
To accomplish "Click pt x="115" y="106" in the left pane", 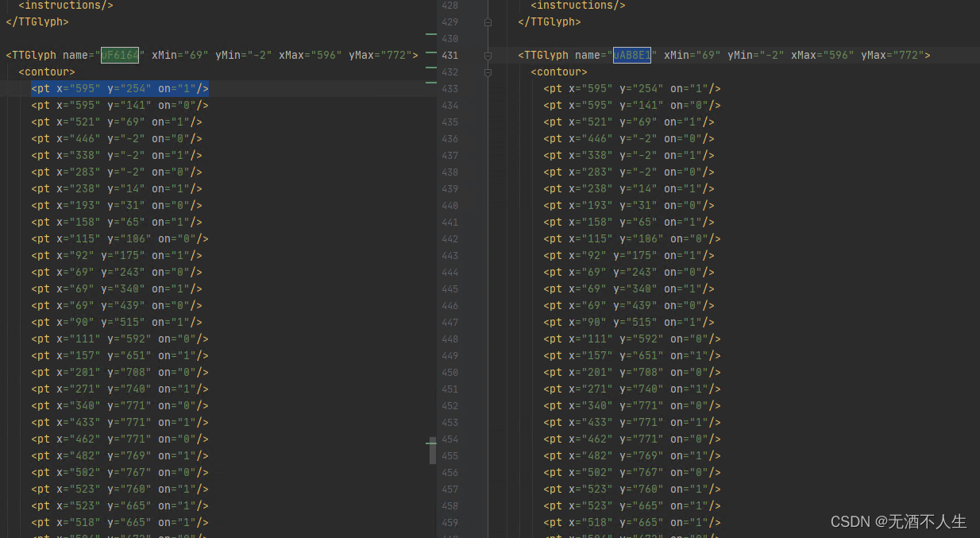I will 120,238.
